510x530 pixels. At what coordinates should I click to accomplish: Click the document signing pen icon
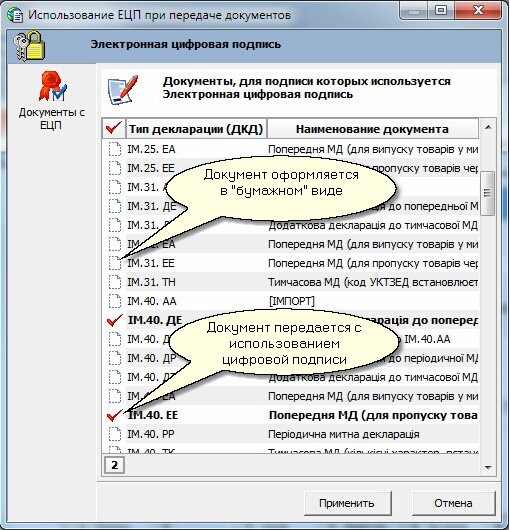pos(123,90)
